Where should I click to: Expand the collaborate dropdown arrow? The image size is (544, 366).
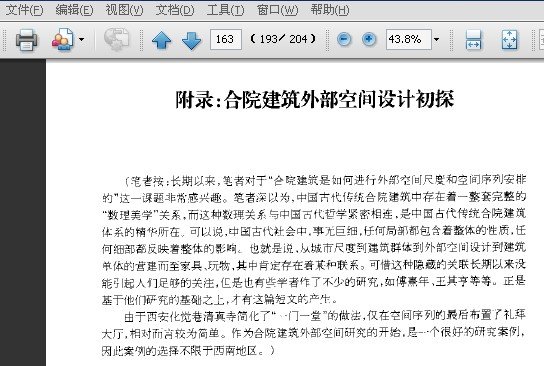pos(82,39)
